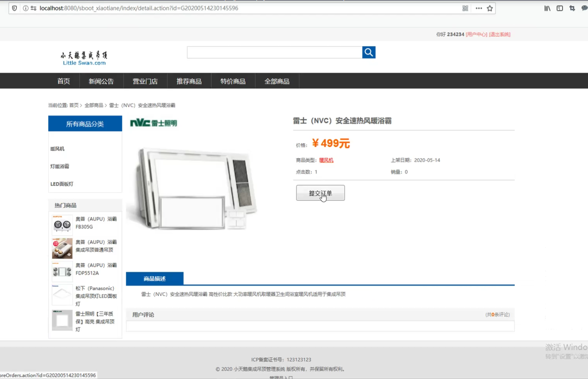Image resolution: width=588 pixels, height=379 pixels.
Task: Open 奥普（AUPU）浴霸 FB305G product link
Action: pyautogui.click(x=96, y=223)
